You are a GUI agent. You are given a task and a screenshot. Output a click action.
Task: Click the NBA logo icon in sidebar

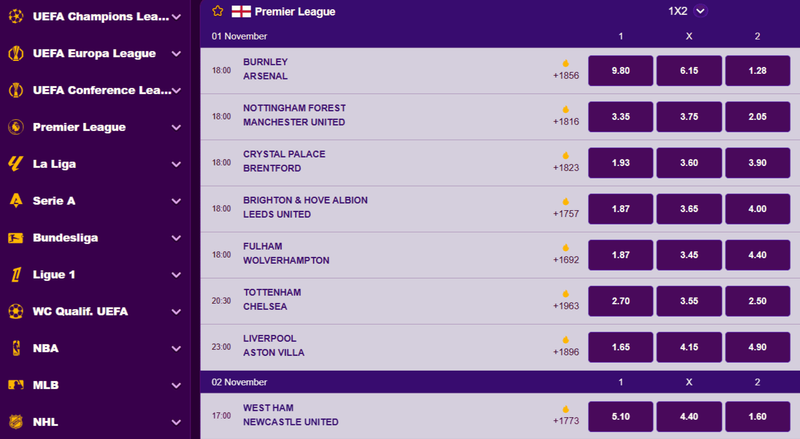point(16,348)
